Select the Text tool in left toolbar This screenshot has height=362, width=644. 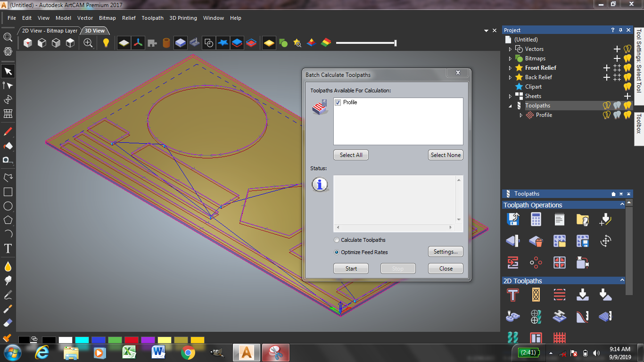tap(8, 248)
